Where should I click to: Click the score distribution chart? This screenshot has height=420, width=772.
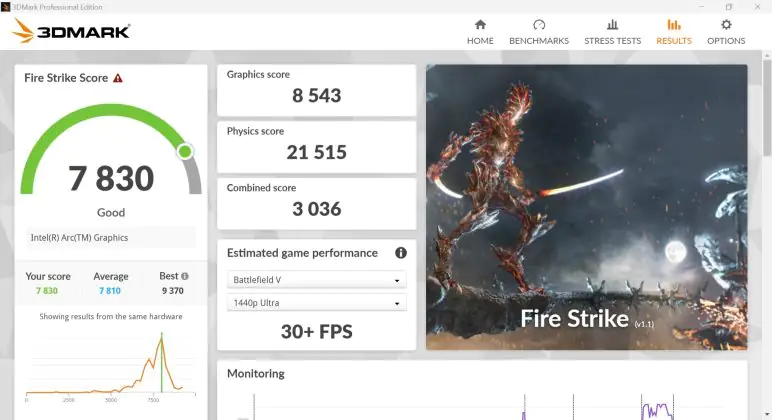tap(111, 365)
